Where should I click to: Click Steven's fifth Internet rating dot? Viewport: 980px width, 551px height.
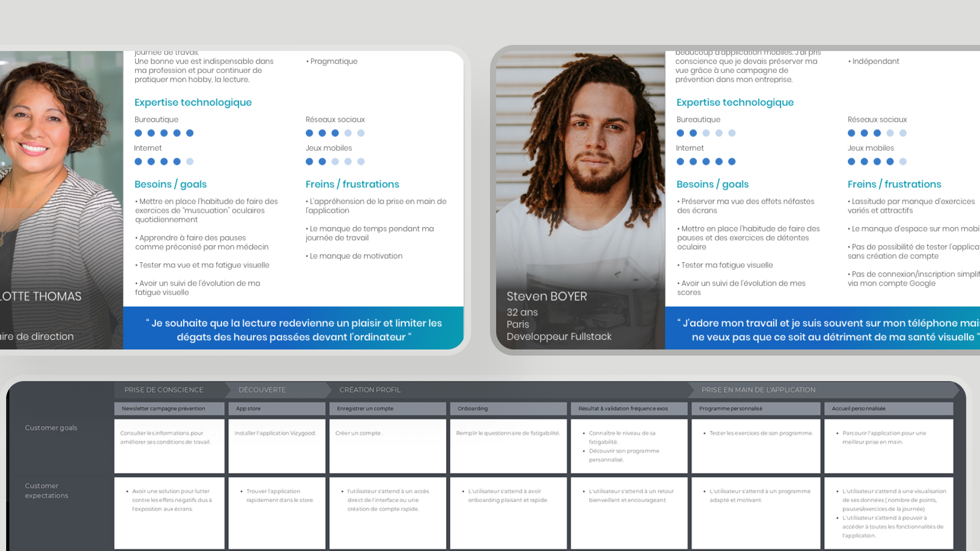pyautogui.click(x=732, y=162)
